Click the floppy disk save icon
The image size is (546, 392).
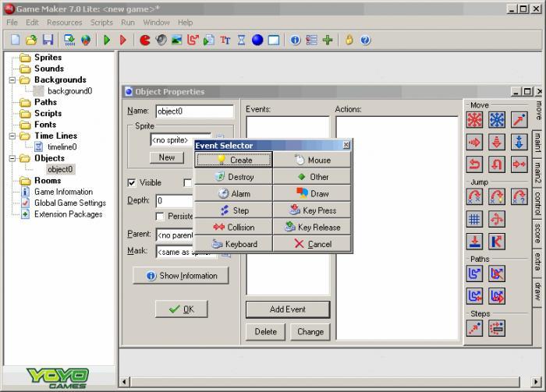tap(48, 40)
